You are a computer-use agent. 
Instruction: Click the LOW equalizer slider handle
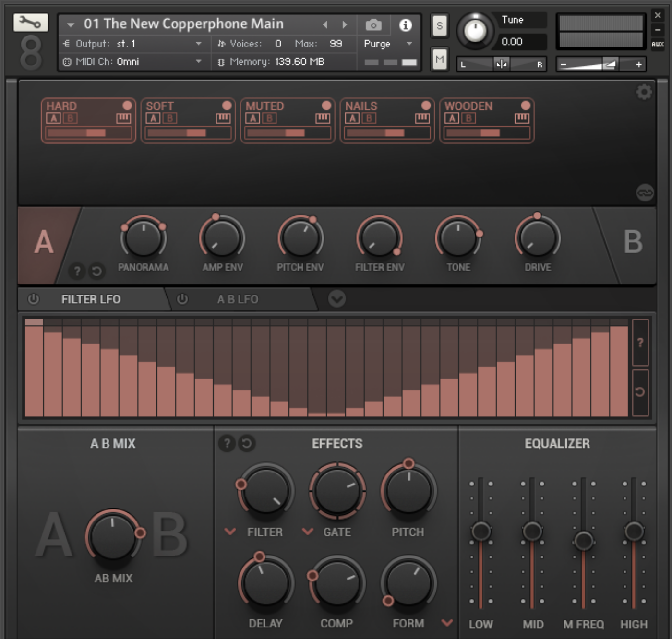coord(481,532)
